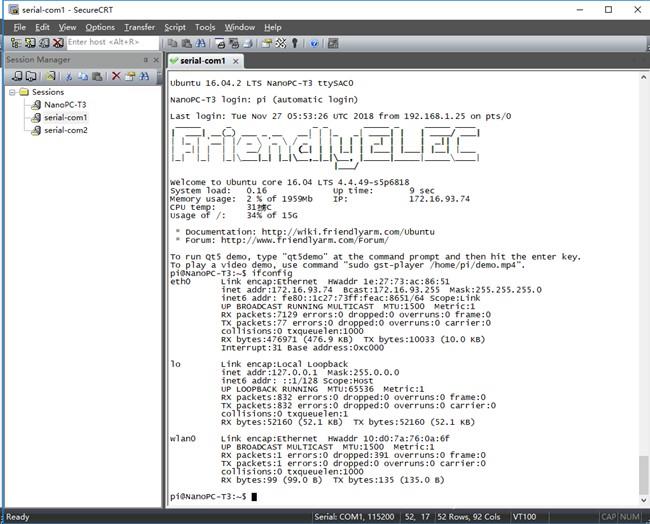Image resolution: width=650 pixels, height=524 pixels.
Task: Open the Session Manager toolbar icon
Action: 16,43
